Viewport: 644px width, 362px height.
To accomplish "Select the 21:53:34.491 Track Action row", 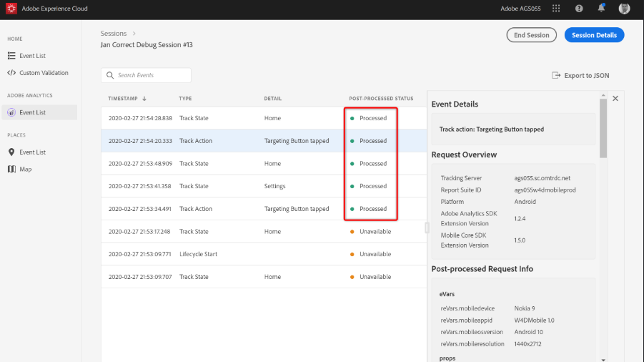I will pyautogui.click(x=264, y=209).
